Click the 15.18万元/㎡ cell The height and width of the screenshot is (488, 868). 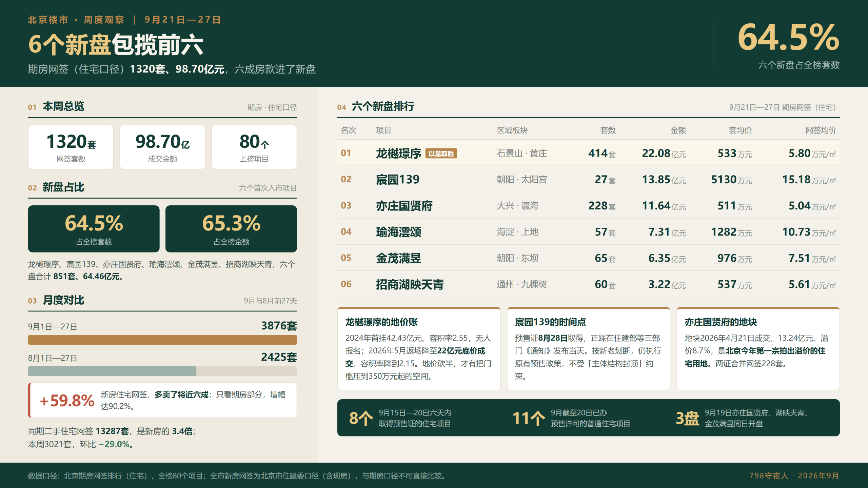click(809, 179)
